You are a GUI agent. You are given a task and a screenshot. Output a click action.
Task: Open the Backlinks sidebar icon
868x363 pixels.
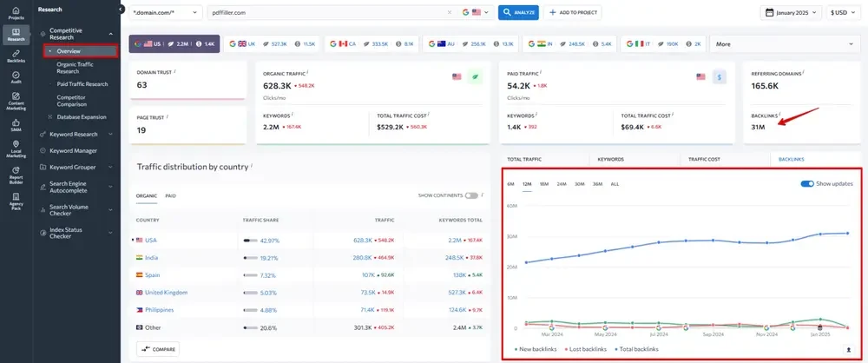click(16, 56)
